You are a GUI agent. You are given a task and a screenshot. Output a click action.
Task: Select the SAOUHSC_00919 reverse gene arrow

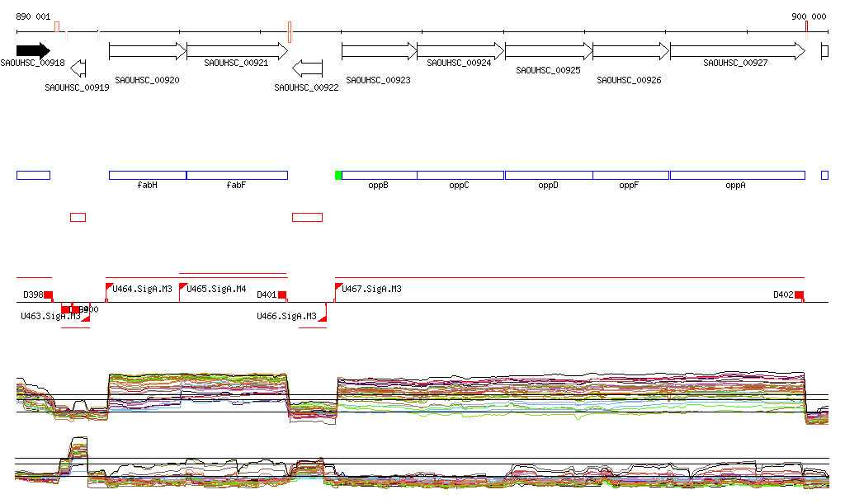(78, 68)
